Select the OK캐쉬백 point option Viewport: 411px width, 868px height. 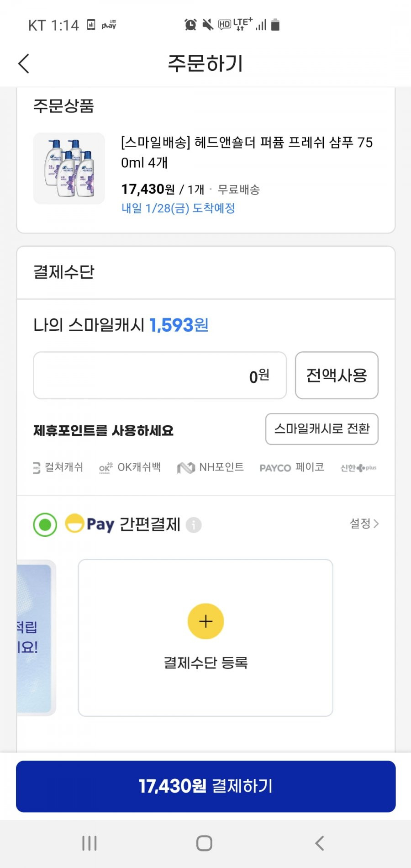pos(130,467)
